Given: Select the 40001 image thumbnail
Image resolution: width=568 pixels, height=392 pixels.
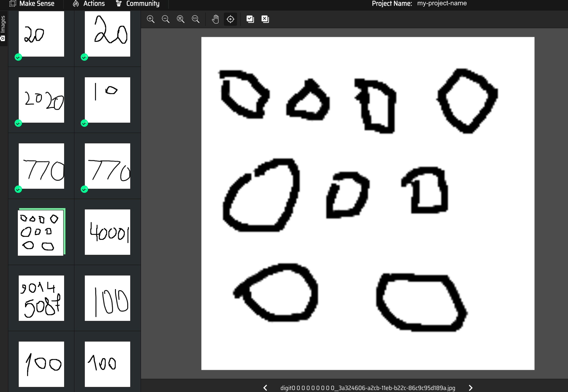Looking at the screenshot, I should coord(107,232).
